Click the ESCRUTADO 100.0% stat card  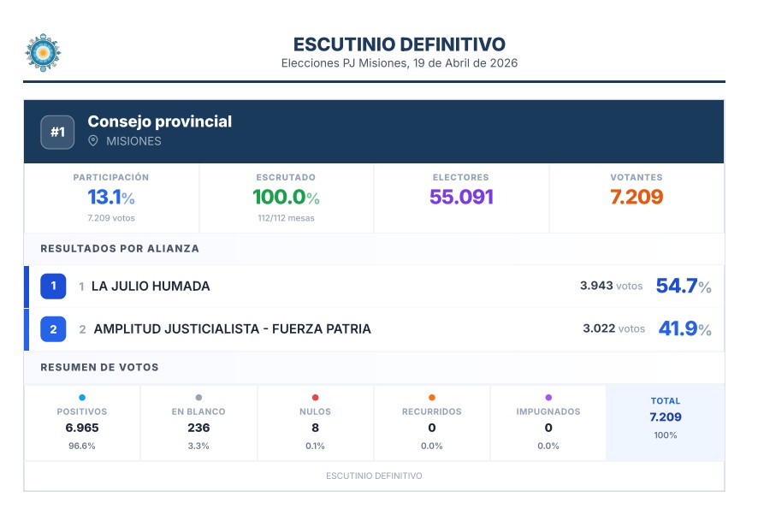tap(286, 198)
